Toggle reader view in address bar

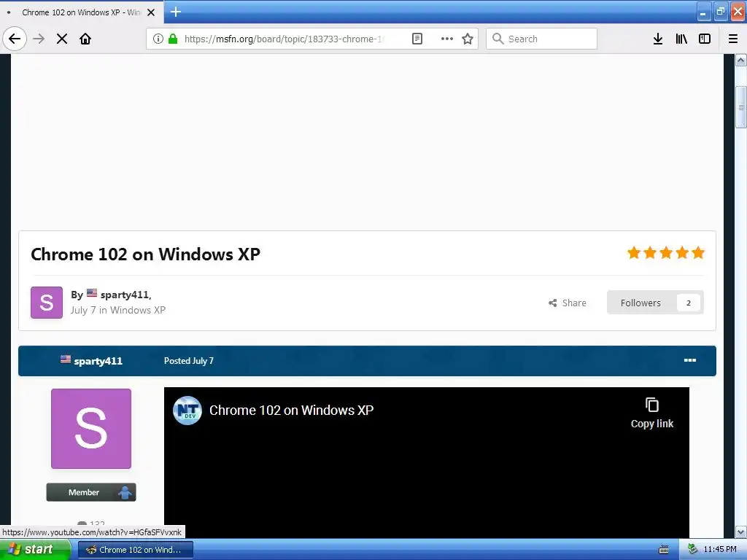[417, 39]
